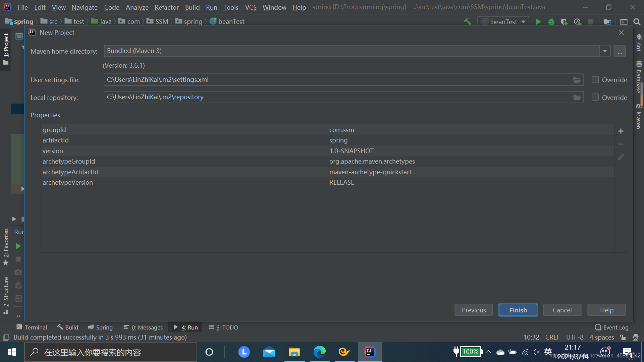Image resolution: width=644 pixels, height=362 pixels.
Task: Switch to the Terminal tab
Action: pyautogui.click(x=32, y=327)
